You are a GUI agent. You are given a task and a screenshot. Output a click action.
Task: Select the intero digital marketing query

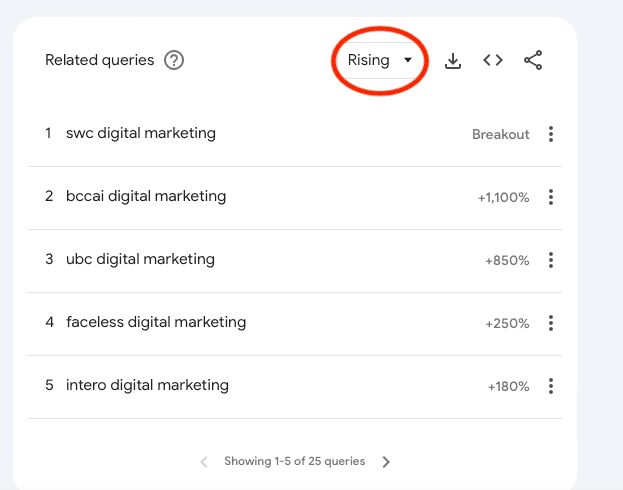click(x=147, y=385)
